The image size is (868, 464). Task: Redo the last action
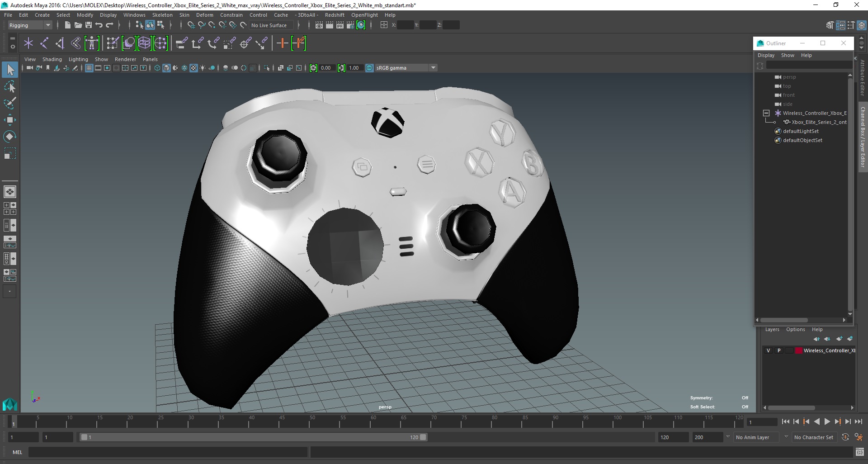109,25
